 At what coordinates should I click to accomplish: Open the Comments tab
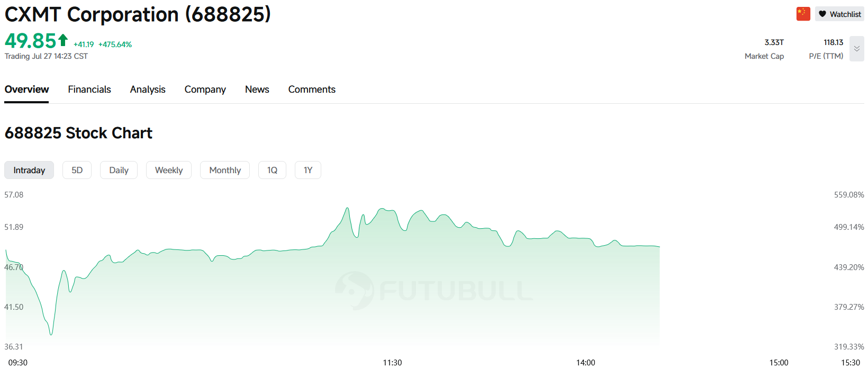click(312, 89)
